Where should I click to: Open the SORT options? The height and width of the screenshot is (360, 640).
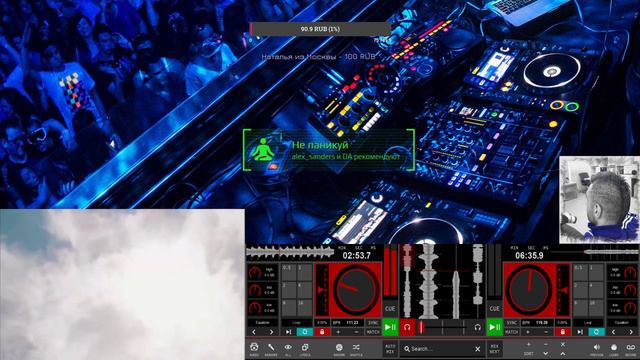point(529,353)
